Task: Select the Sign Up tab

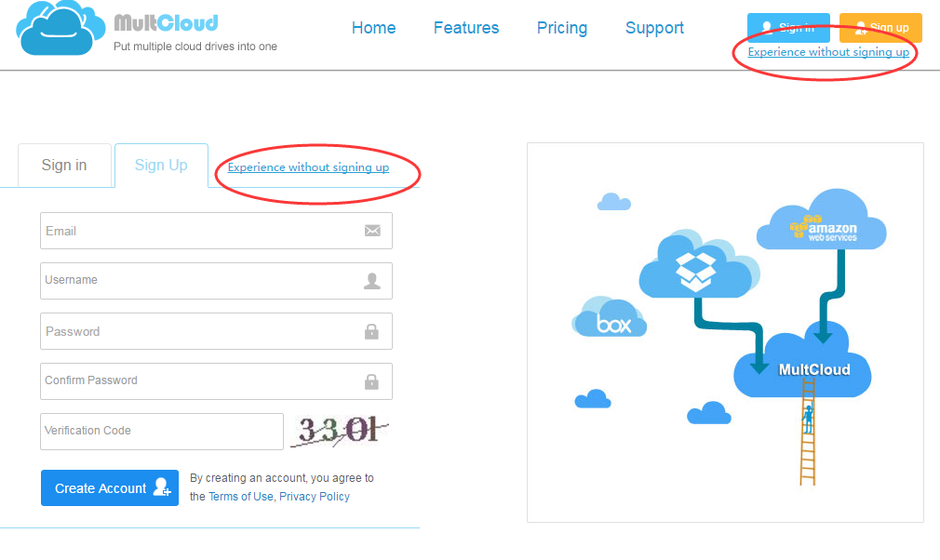Action: (x=161, y=166)
